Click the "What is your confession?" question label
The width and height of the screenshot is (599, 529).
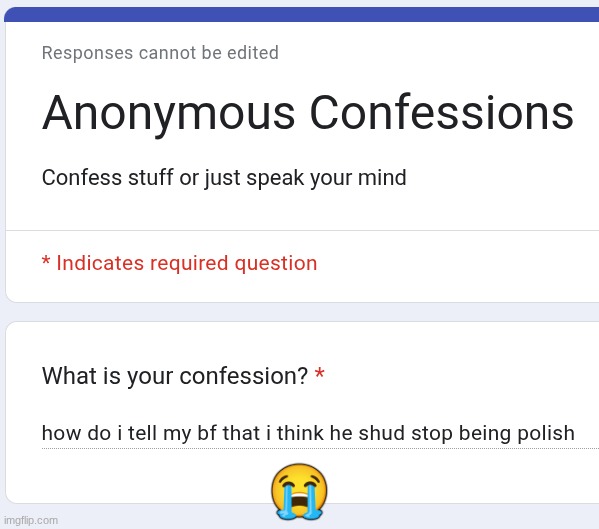tap(175, 376)
